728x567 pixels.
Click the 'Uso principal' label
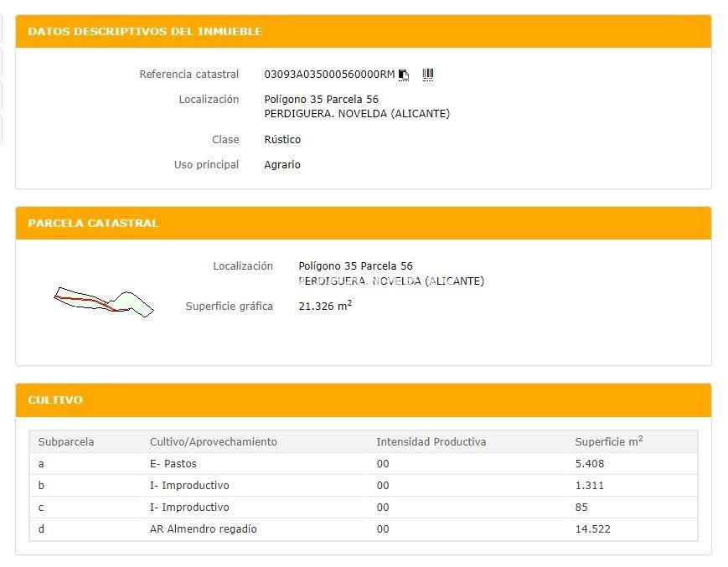[x=206, y=165]
